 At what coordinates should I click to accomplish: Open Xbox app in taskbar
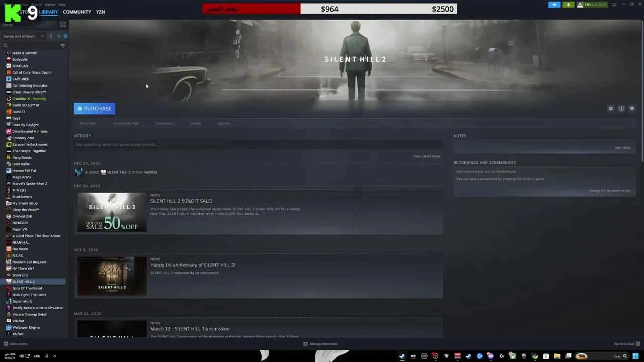coord(513,356)
